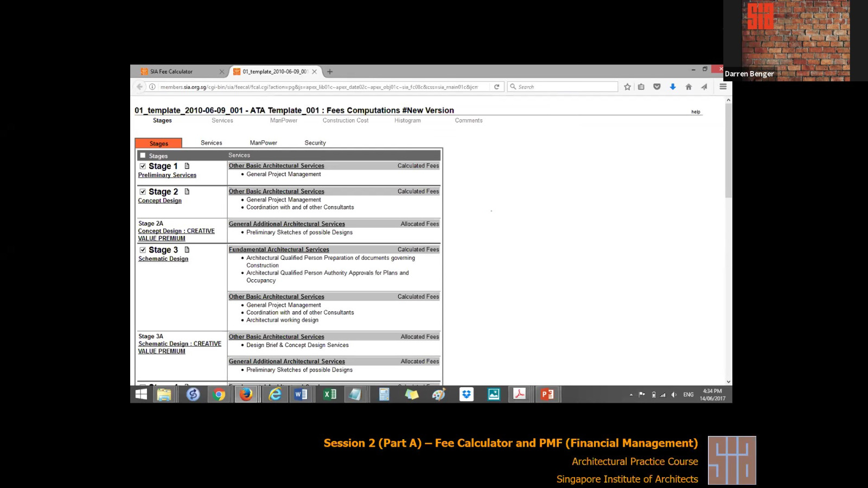
Task: Click the page vertical scrollbar thumb
Action: coord(728,151)
